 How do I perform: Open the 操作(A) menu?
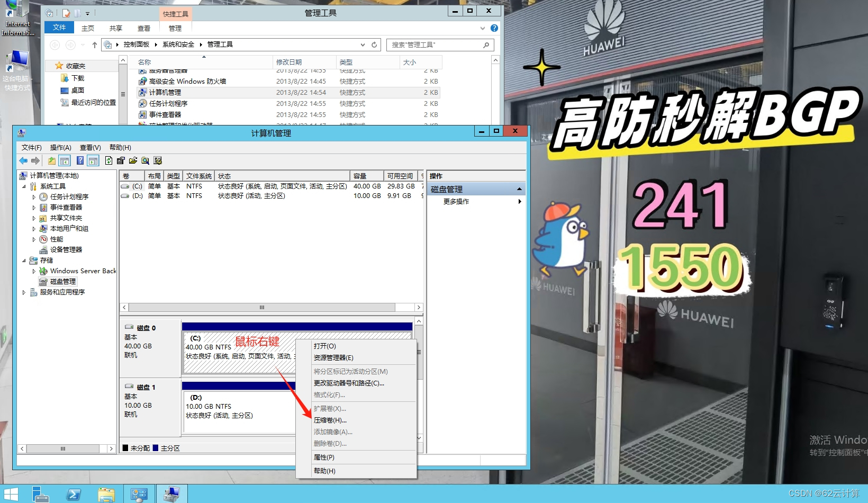pos(60,148)
